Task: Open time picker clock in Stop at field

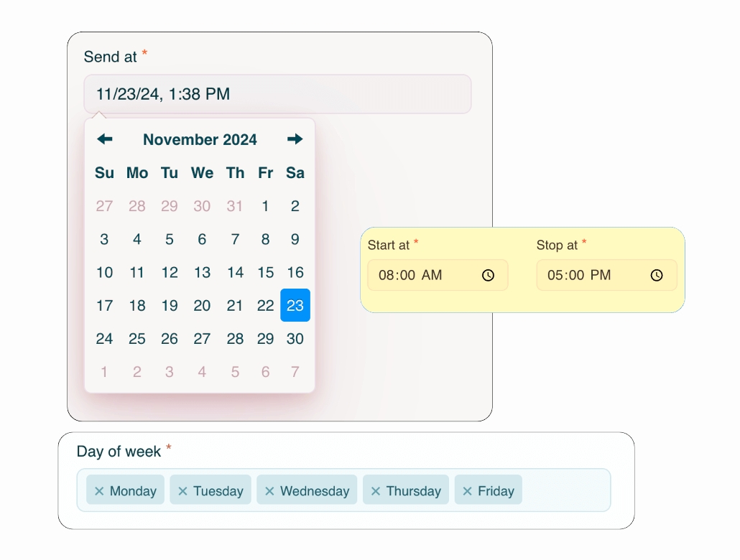Action: pyautogui.click(x=657, y=275)
